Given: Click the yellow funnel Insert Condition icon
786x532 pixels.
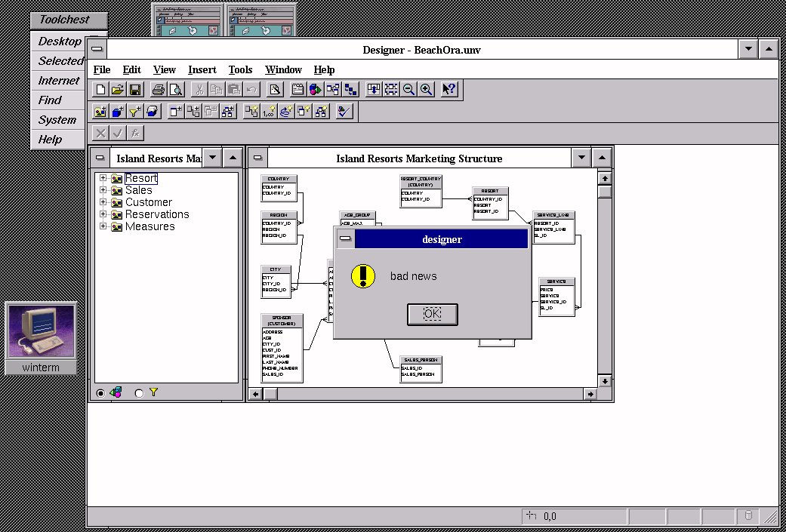Looking at the screenshot, I should tap(135, 112).
